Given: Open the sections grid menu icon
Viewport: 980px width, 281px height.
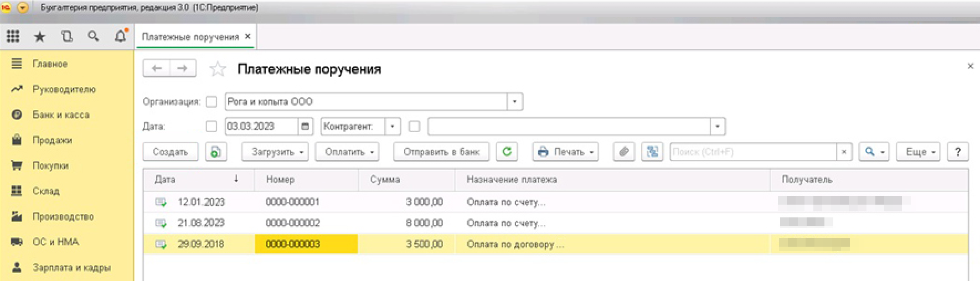Looking at the screenshot, I should [13, 37].
